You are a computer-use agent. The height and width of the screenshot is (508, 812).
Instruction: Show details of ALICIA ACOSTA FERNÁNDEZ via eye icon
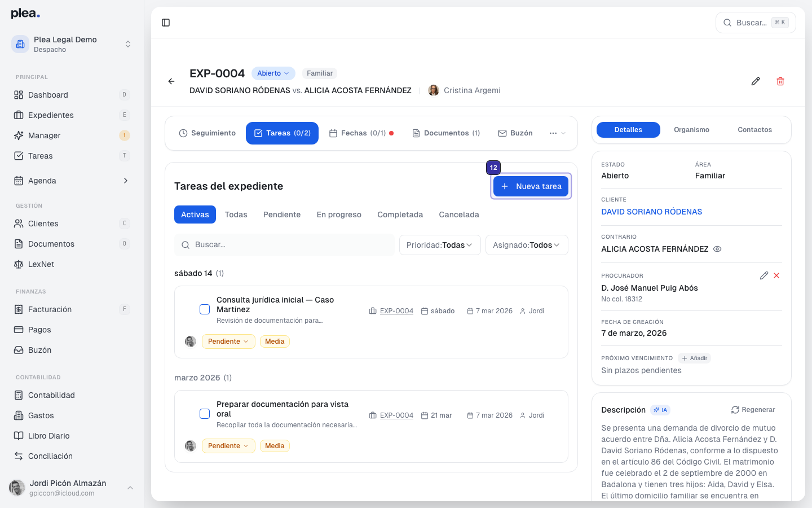click(x=717, y=249)
